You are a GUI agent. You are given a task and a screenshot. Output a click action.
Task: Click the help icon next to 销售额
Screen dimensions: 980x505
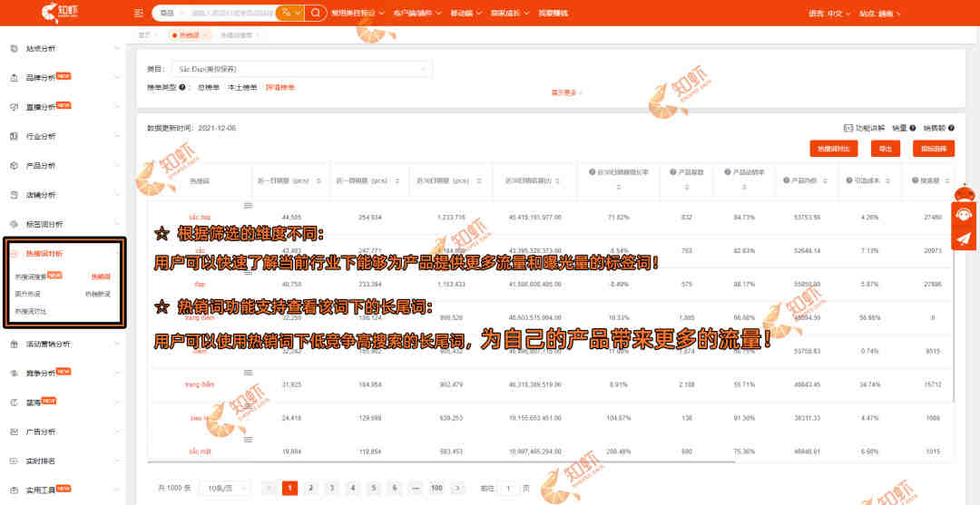[953, 129]
